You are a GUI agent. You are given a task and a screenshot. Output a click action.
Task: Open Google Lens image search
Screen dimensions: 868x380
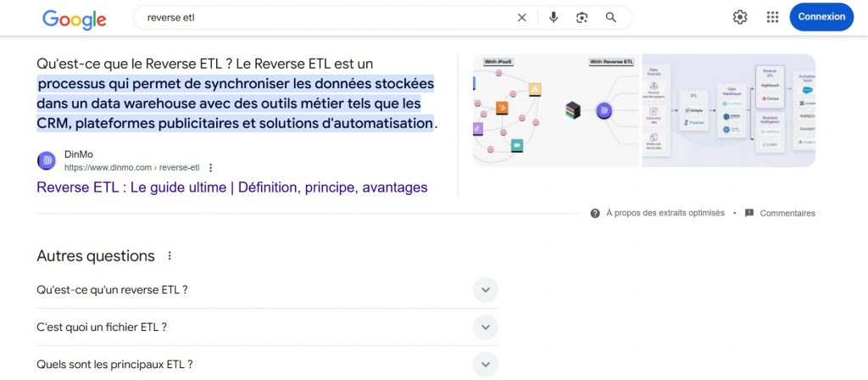[x=581, y=17]
